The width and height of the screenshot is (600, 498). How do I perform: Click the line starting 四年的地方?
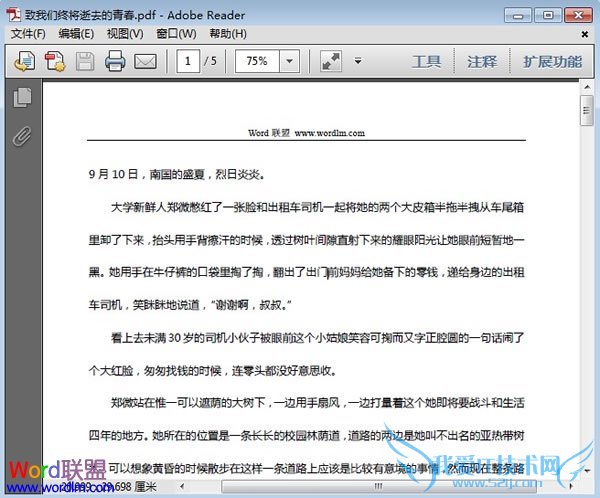(306, 436)
